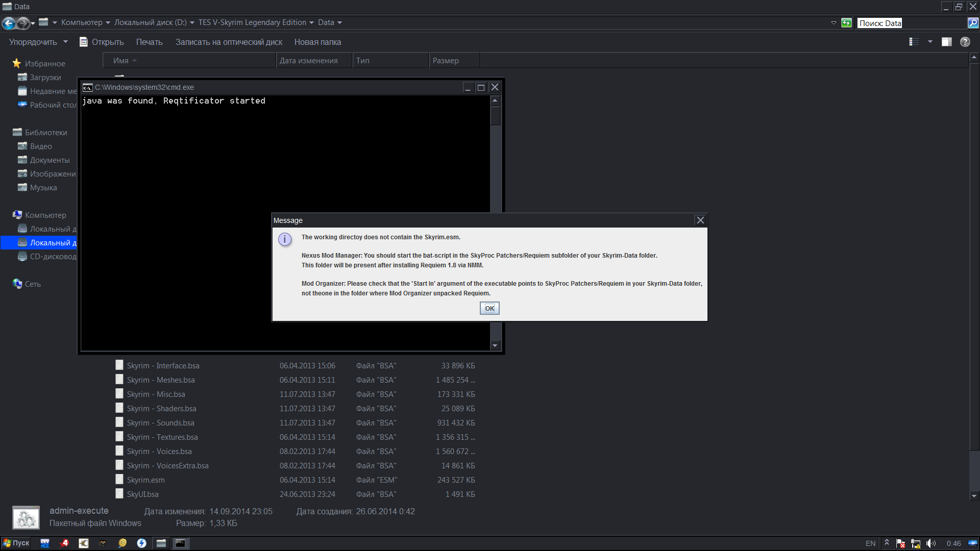Select the Skyrim.esm file
The image size is (980, 551).
coord(146,480)
